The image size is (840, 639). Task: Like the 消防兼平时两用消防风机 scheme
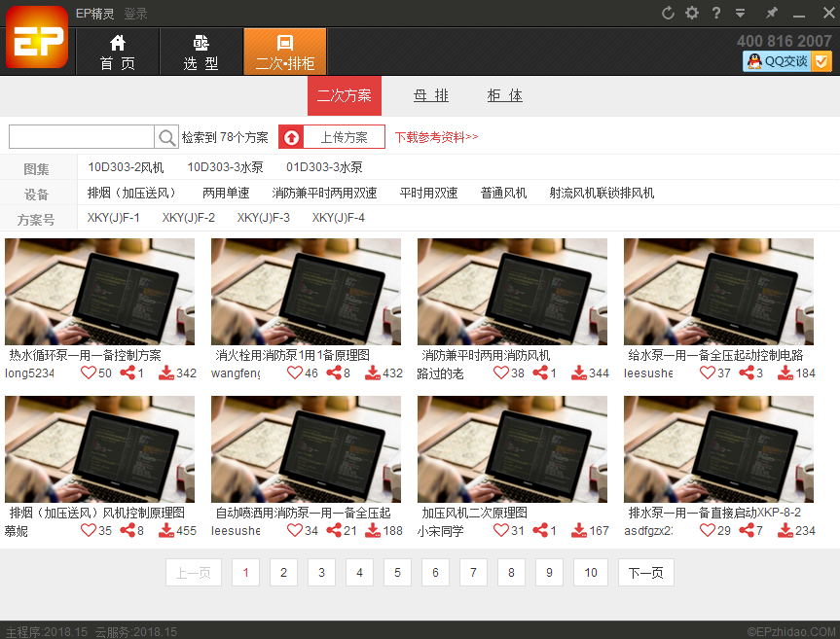click(501, 373)
